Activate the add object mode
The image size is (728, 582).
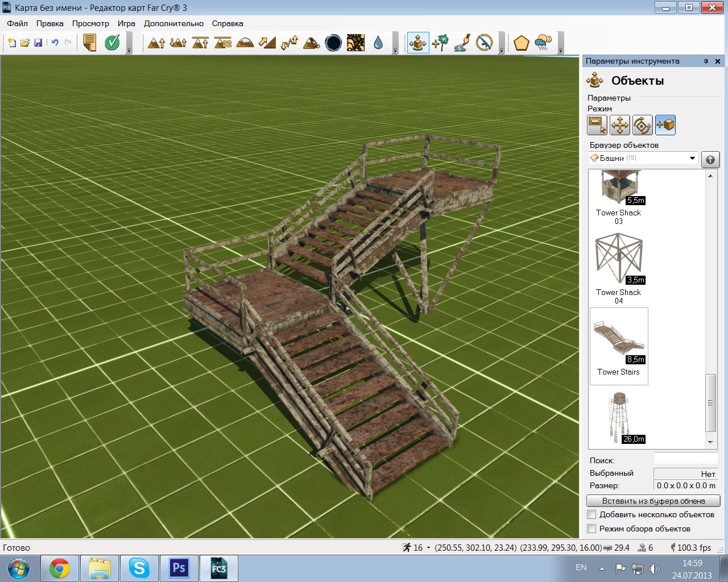click(665, 125)
